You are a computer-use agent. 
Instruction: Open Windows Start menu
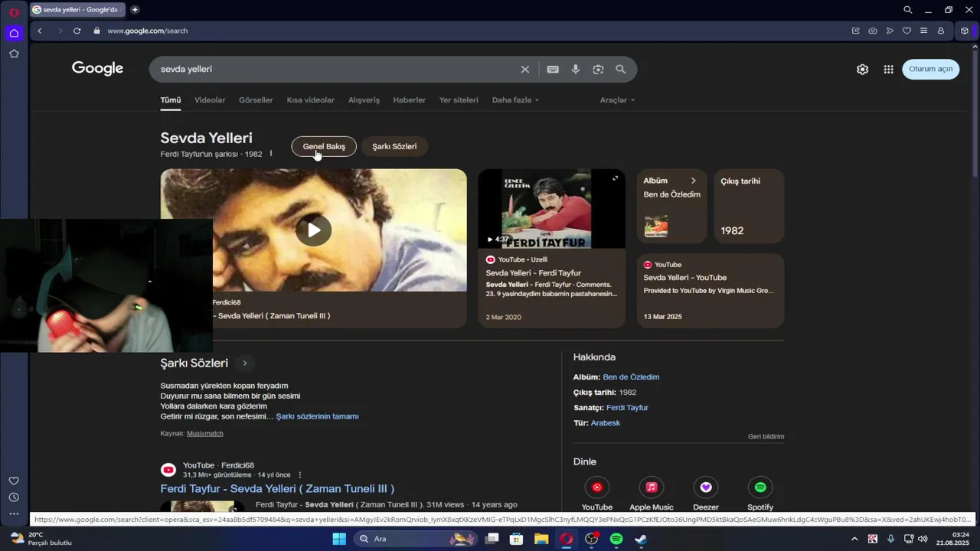(x=339, y=539)
